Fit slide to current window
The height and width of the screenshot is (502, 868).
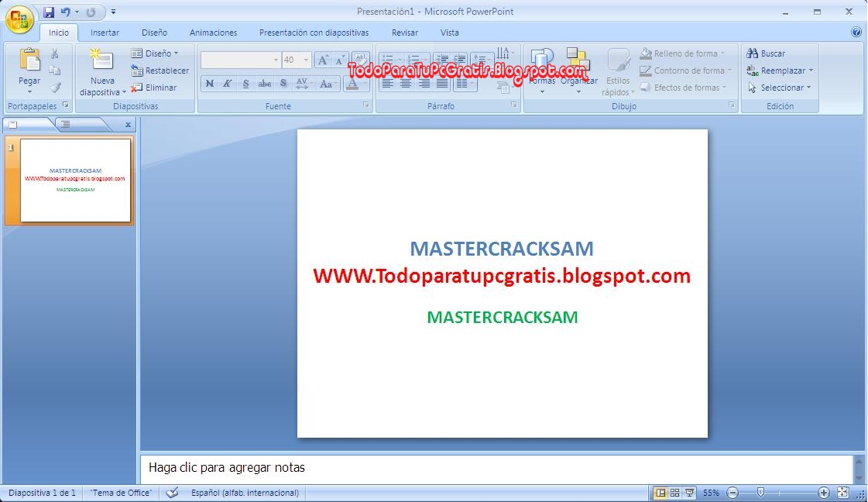(842, 493)
